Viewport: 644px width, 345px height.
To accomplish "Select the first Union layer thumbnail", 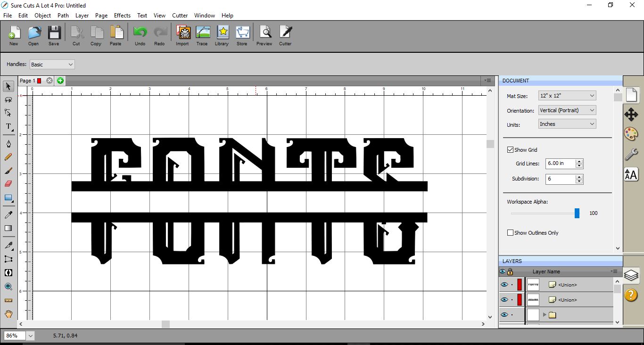I will pyautogui.click(x=533, y=285).
